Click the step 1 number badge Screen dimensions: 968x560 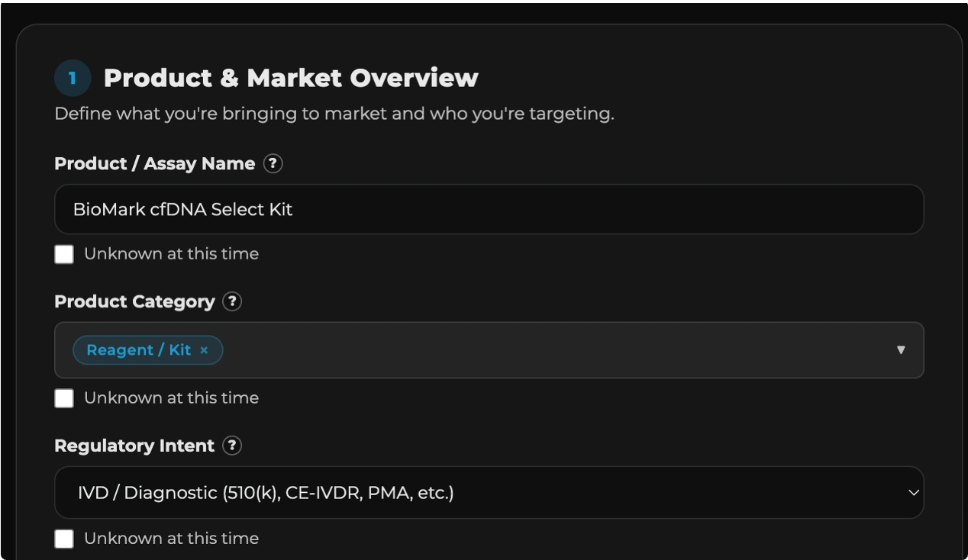click(x=73, y=78)
